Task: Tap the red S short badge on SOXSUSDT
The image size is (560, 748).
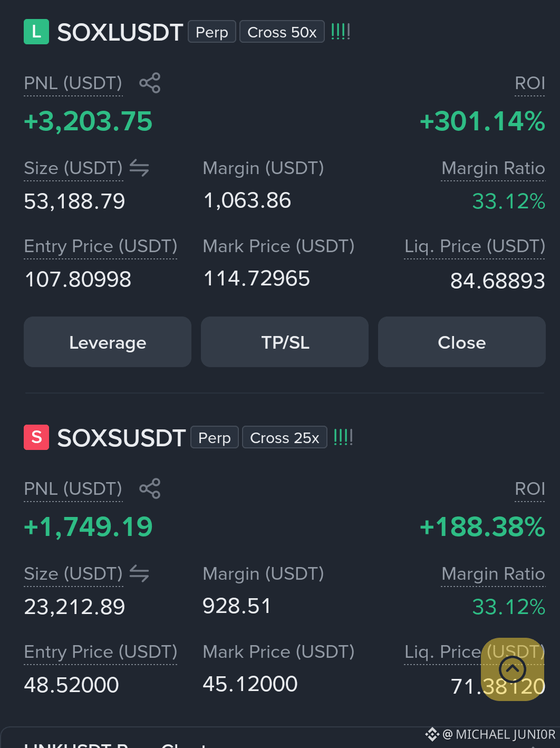Action: (x=36, y=437)
